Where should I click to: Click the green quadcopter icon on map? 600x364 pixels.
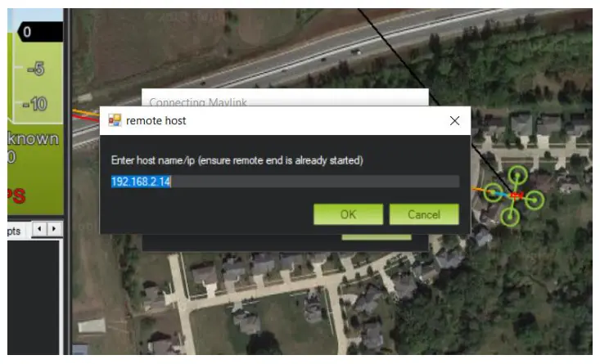(513, 195)
